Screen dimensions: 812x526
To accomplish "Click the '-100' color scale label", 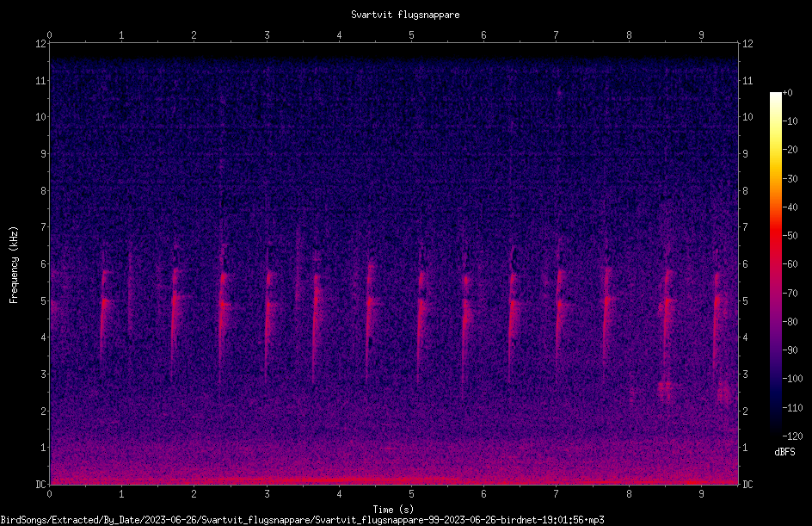I will 792,378.
